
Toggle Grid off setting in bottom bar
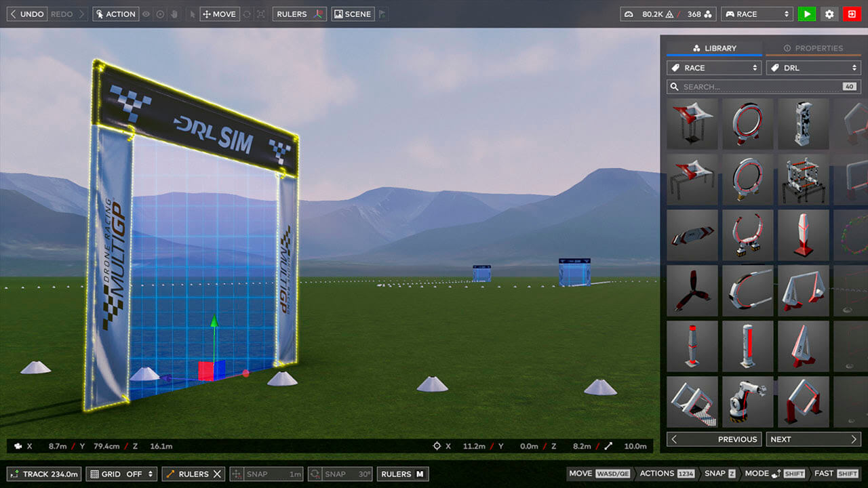coord(121,474)
